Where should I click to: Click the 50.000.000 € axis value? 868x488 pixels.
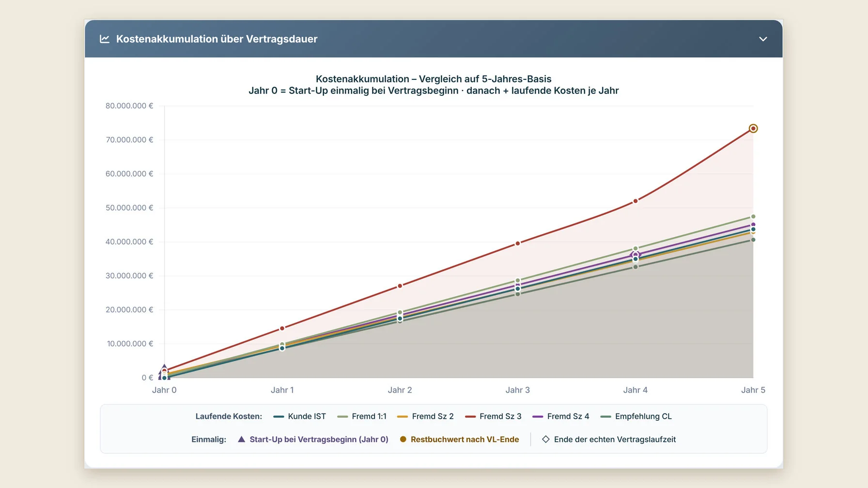[x=129, y=208]
